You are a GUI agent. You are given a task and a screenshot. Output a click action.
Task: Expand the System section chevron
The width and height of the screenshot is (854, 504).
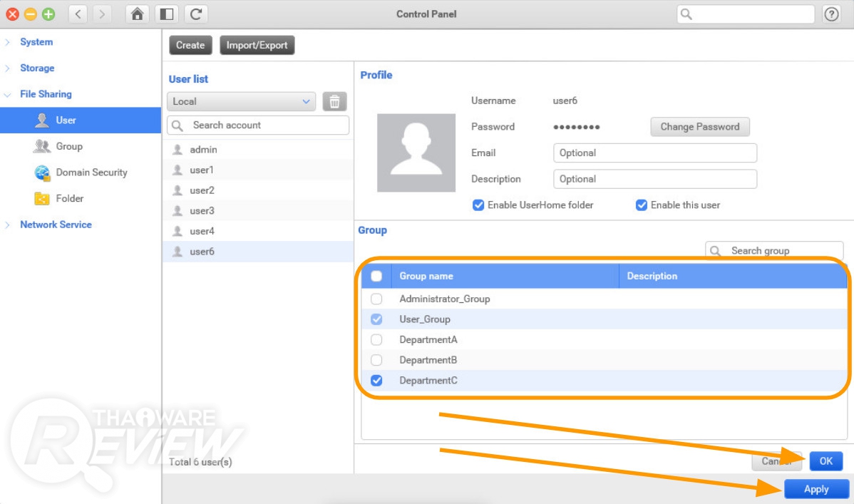8,42
